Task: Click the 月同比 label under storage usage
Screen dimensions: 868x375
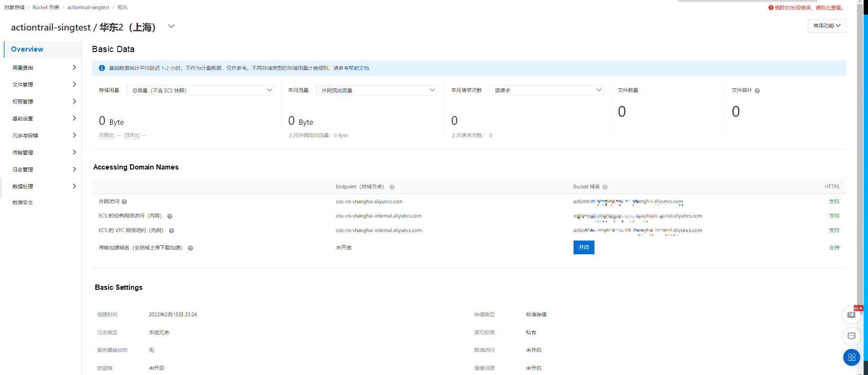Action: tap(106, 135)
